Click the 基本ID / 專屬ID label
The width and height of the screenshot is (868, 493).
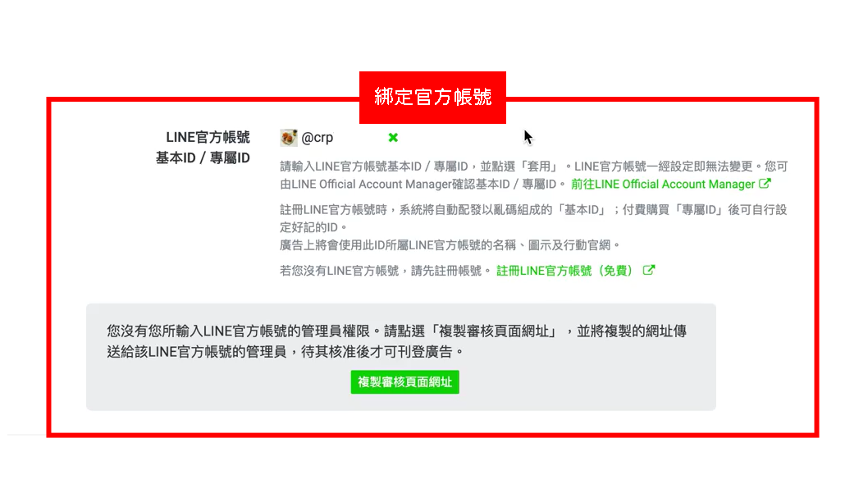pyautogui.click(x=203, y=158)
